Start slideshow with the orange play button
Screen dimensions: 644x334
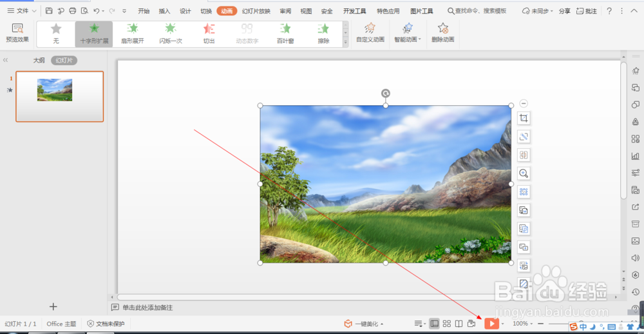[491, 324]
